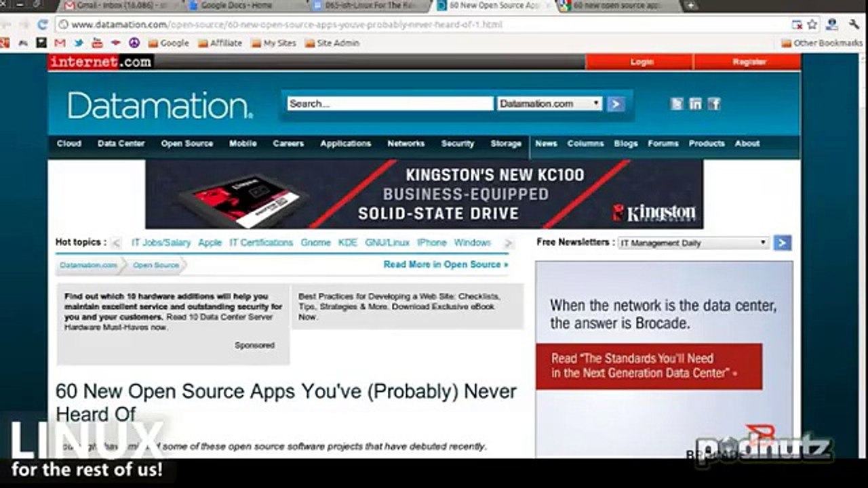Open the Site Admin bookmarks folder
The image size is (868, 488).
click(332, 43)
